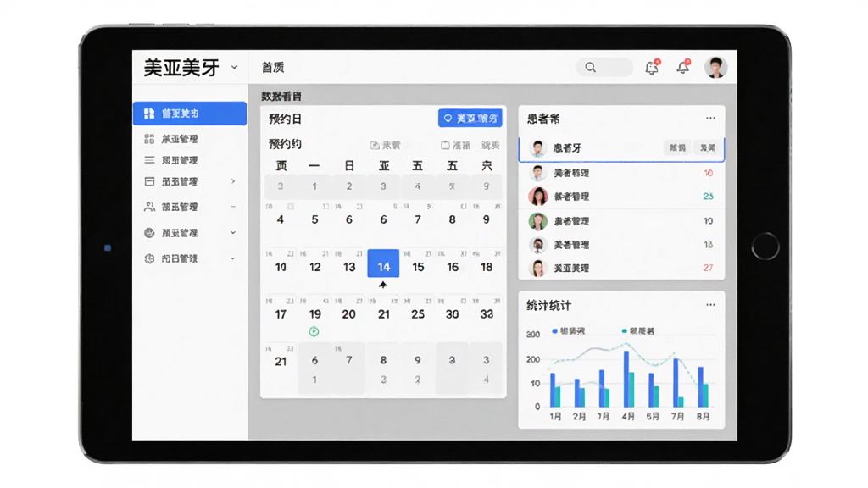
Task: Open the bell icon next to the profile avatar
Action: tap(683, 68)
